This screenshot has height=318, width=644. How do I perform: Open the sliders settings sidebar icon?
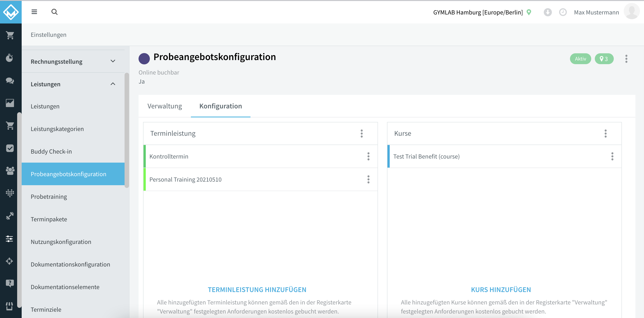click(x=10, y=238)
